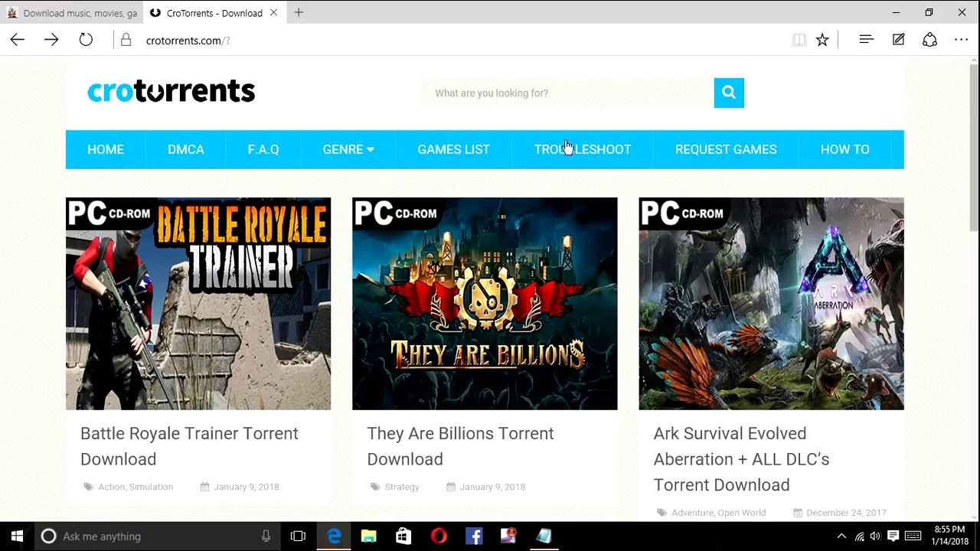Open Reading view book icon

[799, 40]
